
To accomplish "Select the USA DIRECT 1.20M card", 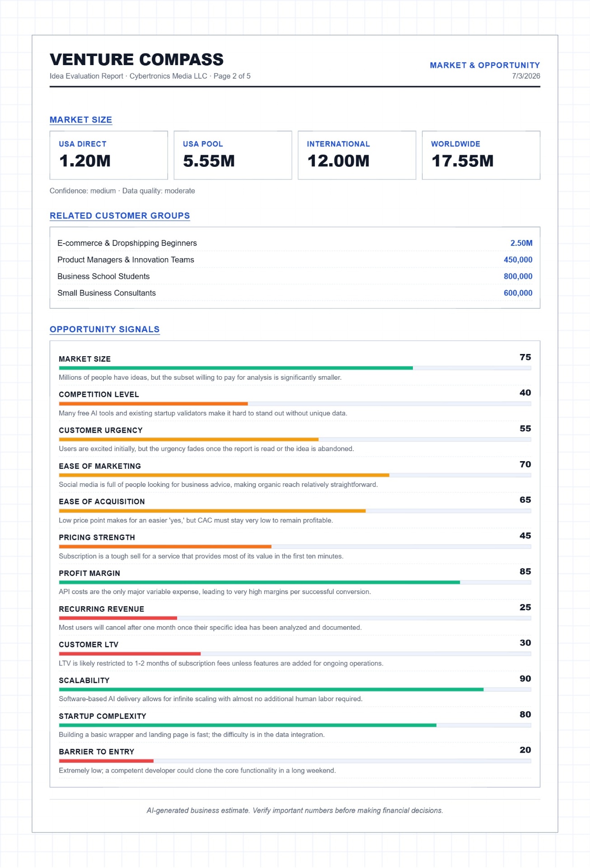I will coord(109,155).
